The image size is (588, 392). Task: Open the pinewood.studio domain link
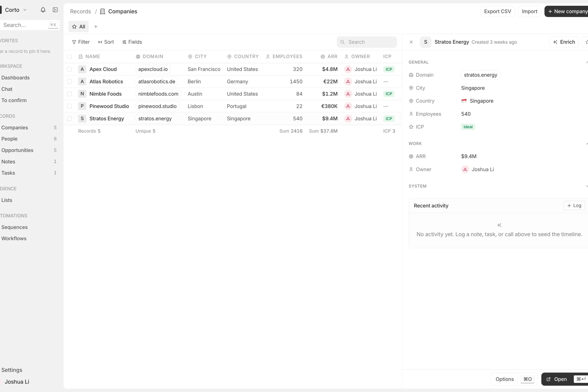(x=157, y=106)
